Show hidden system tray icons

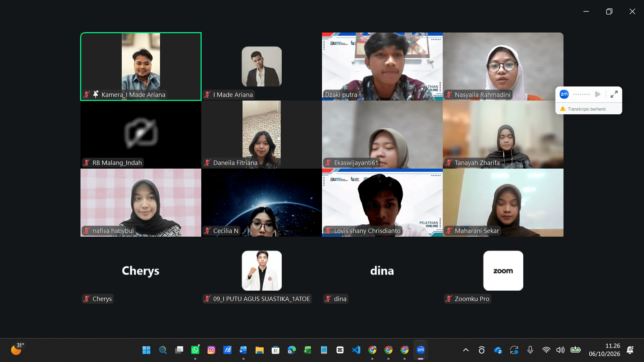[466, 350]
